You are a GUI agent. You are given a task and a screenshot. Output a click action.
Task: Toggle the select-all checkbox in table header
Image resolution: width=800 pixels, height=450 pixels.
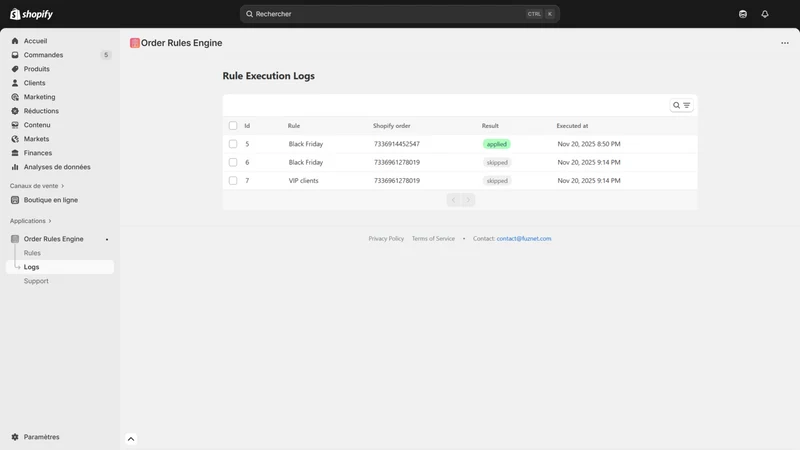pos(233,126)
